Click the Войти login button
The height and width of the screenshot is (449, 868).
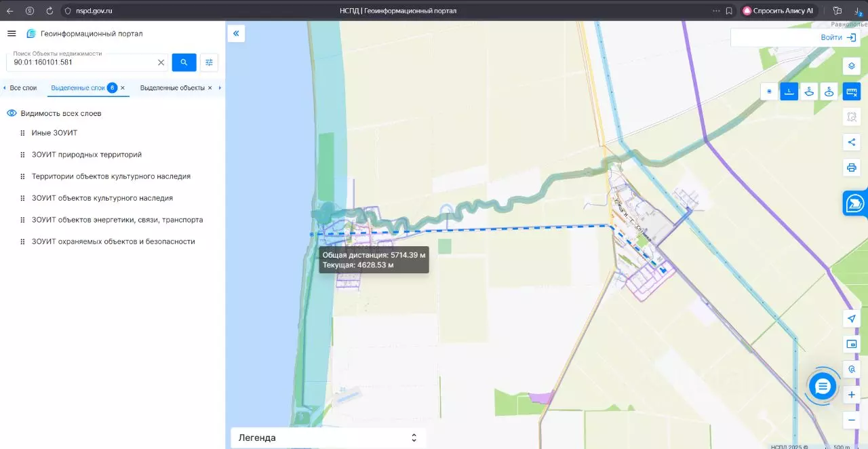[838, 37]
